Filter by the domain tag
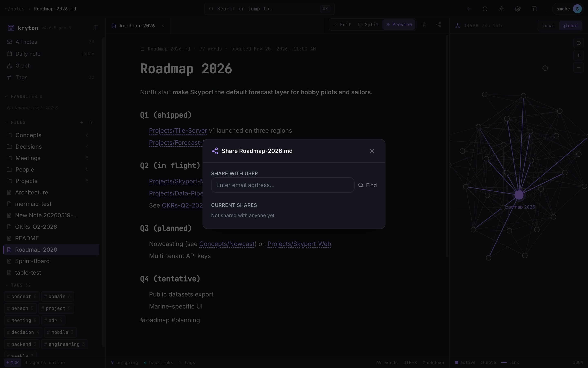Viewport: 588px width, 368px height. click(x=58, y=296)
